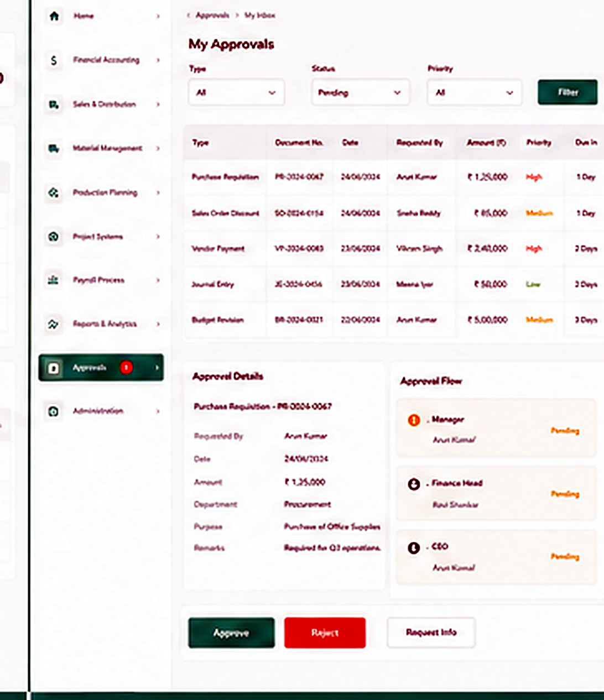Select the Budget Revision row
Screen dimensions: 604x700
[x=394, y=320]
